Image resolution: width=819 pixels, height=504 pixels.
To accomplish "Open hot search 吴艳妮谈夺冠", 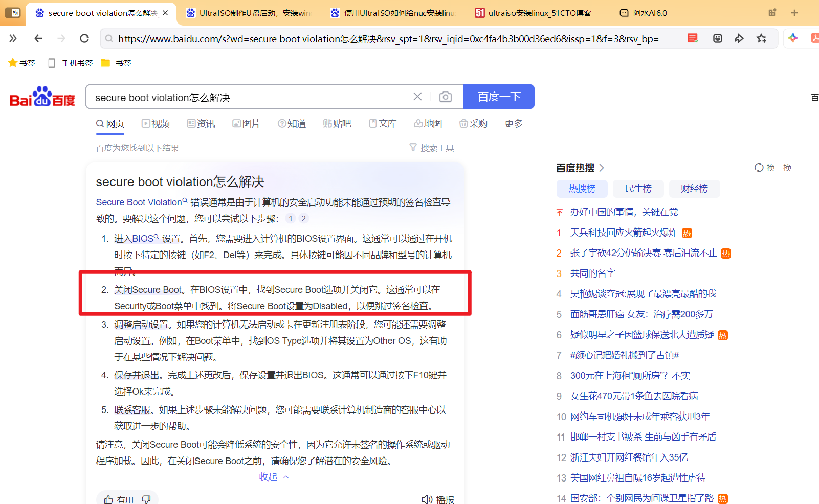I will click(x=643, y=294).
